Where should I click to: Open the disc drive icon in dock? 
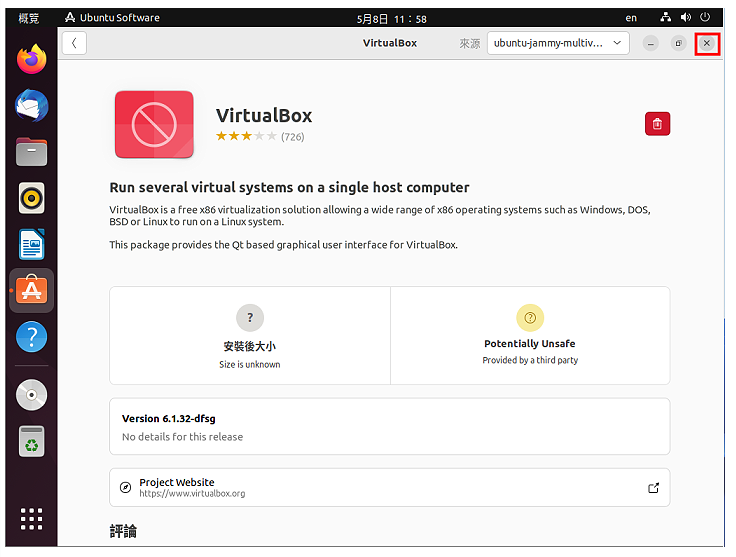coord(31,395)
